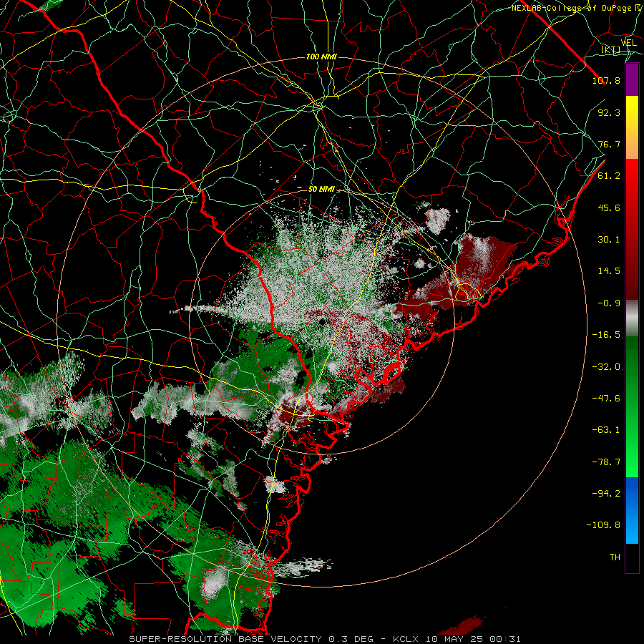Click the -16.5 value on velocity scale
The width and height of the screenshot is (644, 644).
tap(606, 335)
